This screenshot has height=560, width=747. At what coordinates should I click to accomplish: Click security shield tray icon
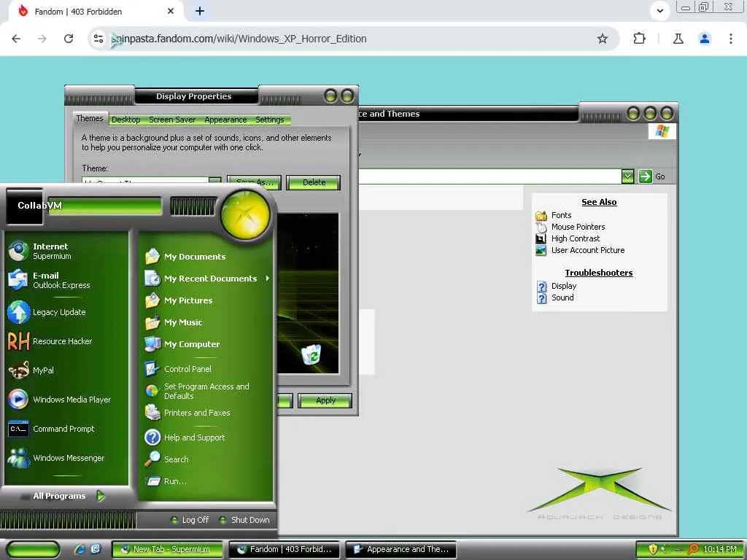click(653, 550)
